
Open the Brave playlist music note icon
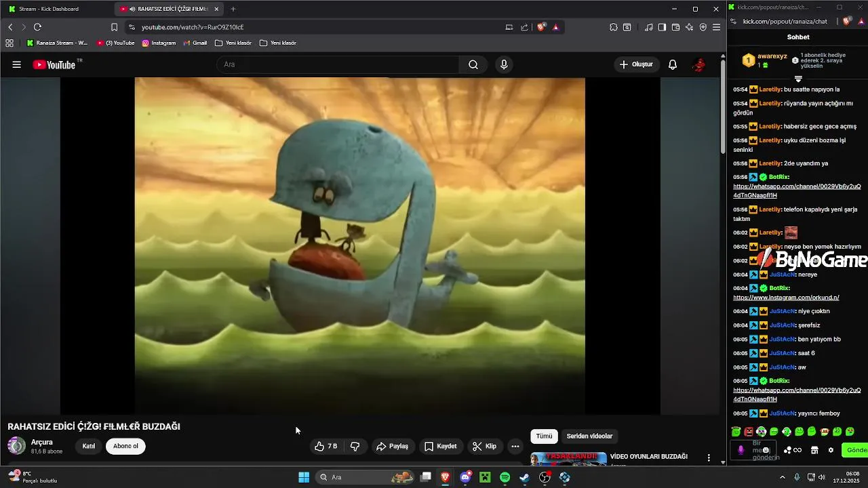pyautogui.click(x=649, y=27)
